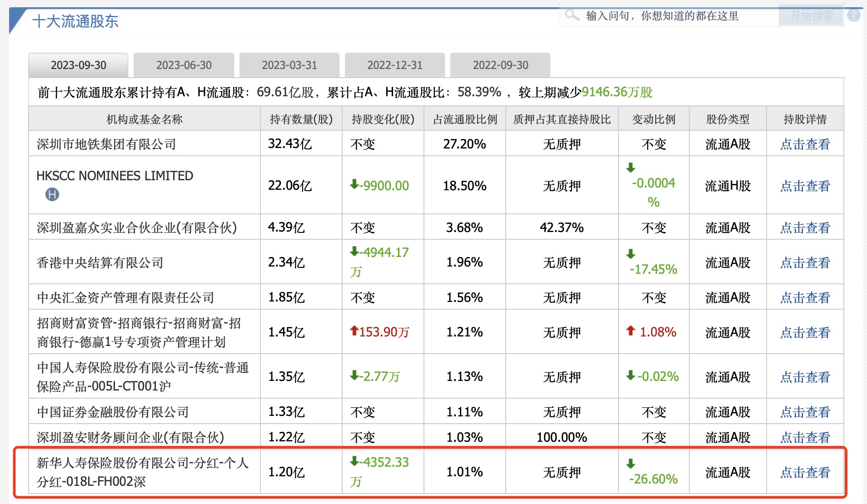Click the 开始搜索 search button
Image resolution: width=867 pixels, height=504 pixels.
(x=812, y=16)
